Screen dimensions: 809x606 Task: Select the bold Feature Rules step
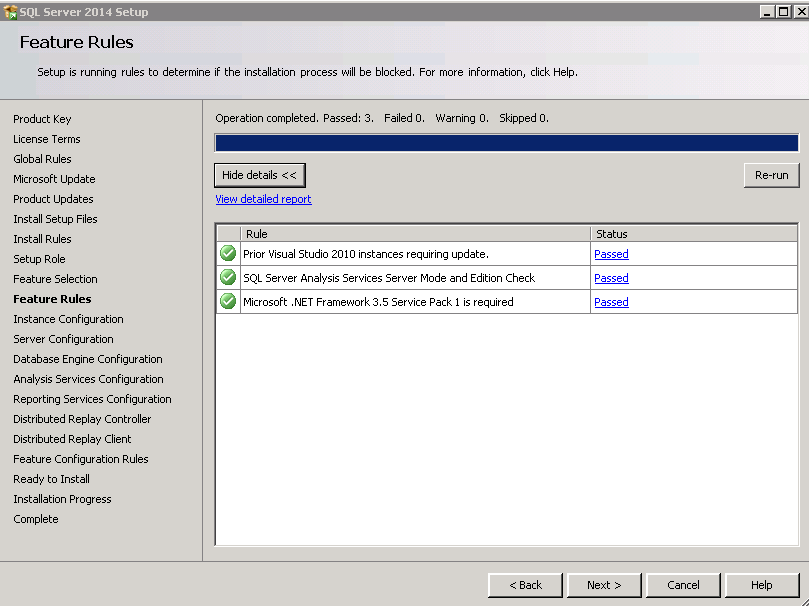[x=52, y=299]
